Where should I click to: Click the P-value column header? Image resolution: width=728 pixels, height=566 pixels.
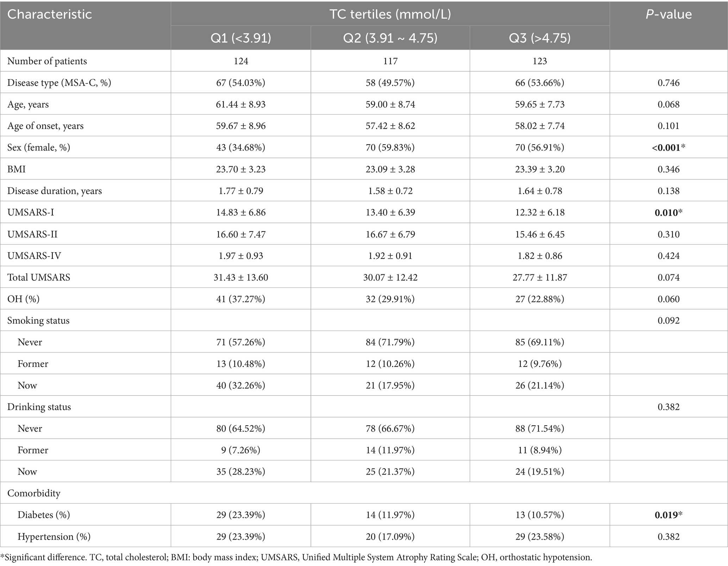point(669,14)
